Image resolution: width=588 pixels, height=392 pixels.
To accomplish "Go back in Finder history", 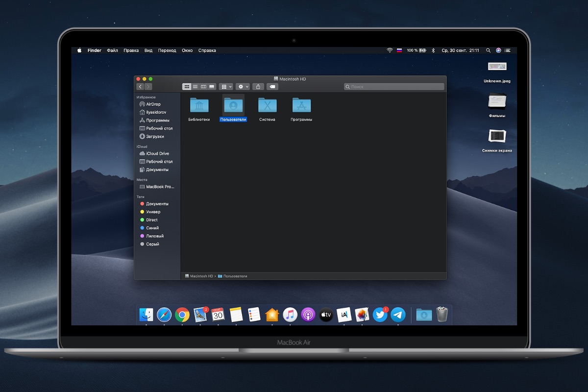I will click(x=140, y=87).
